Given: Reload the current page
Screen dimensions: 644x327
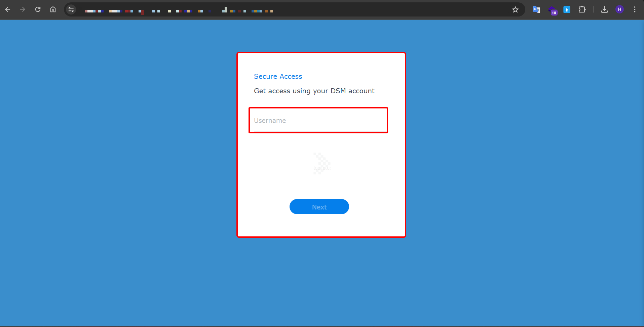Looking at the screenshot, I should pos(38,9).
